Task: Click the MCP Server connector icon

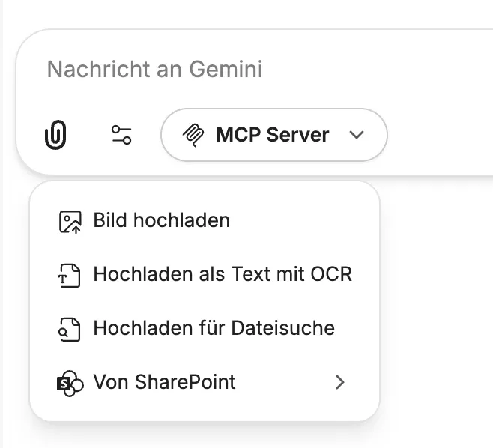Action: pyautogui.click(x=193, y=136)
